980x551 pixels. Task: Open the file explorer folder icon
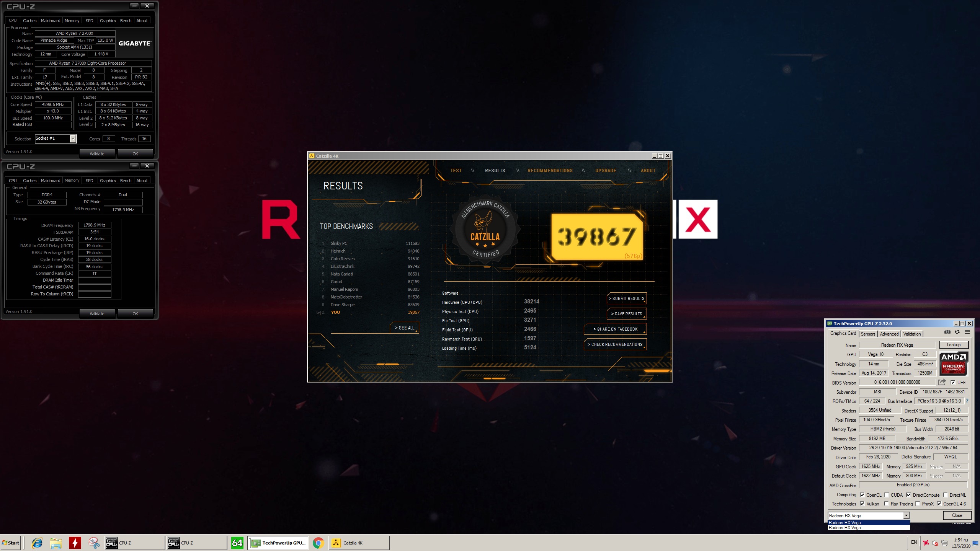coord(56,543)
